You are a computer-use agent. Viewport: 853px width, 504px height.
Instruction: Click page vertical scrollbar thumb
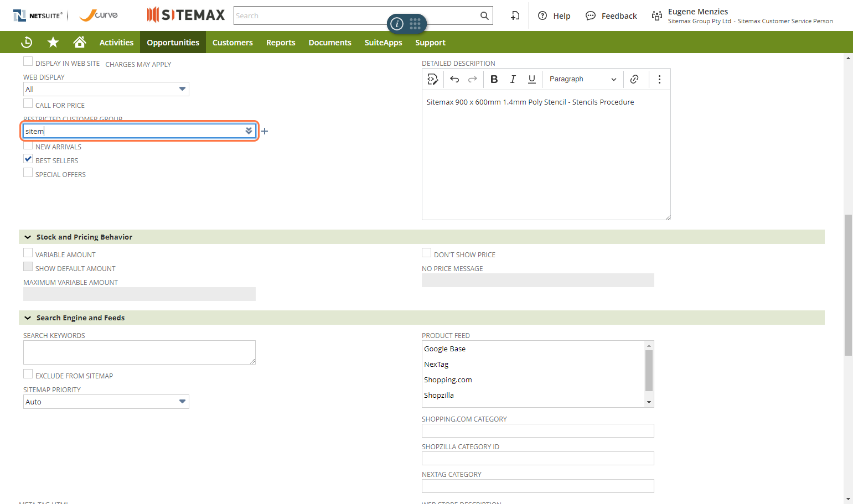point(848,285)
